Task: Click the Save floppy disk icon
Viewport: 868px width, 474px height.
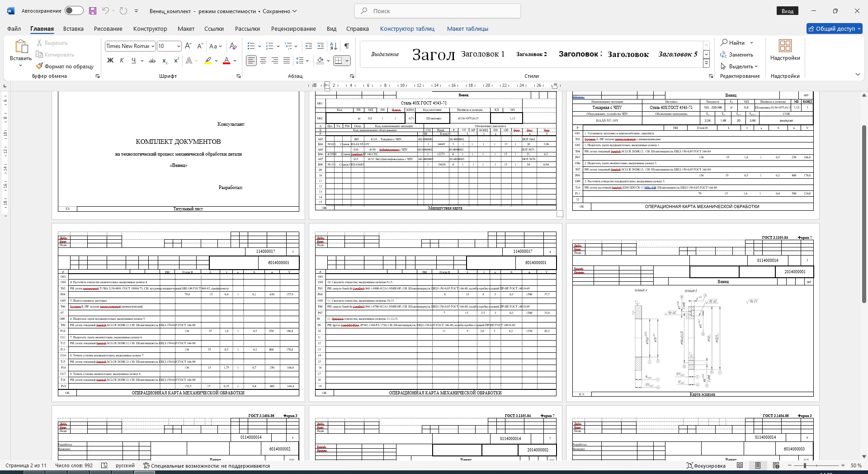Action: point(93,11)
